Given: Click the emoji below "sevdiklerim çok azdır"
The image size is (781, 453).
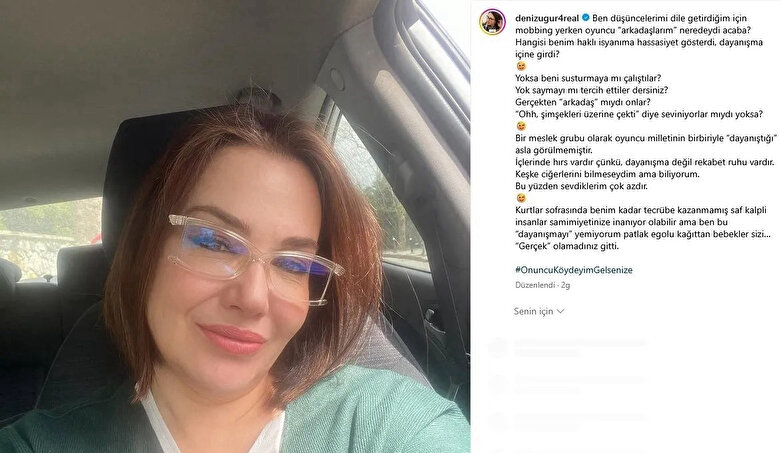Looking at the screenshot, I should pos(521,198).
